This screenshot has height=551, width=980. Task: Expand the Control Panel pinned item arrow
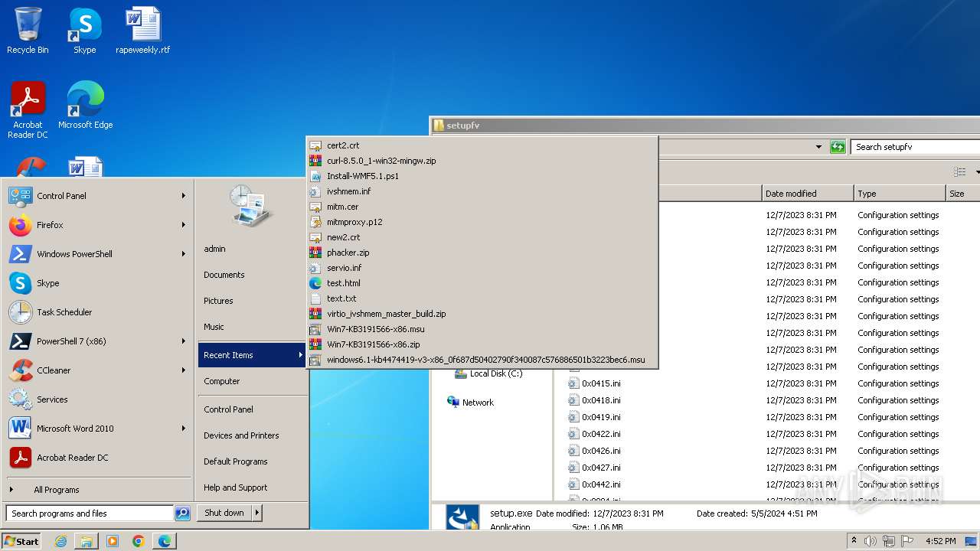click(x=184, y=196)
